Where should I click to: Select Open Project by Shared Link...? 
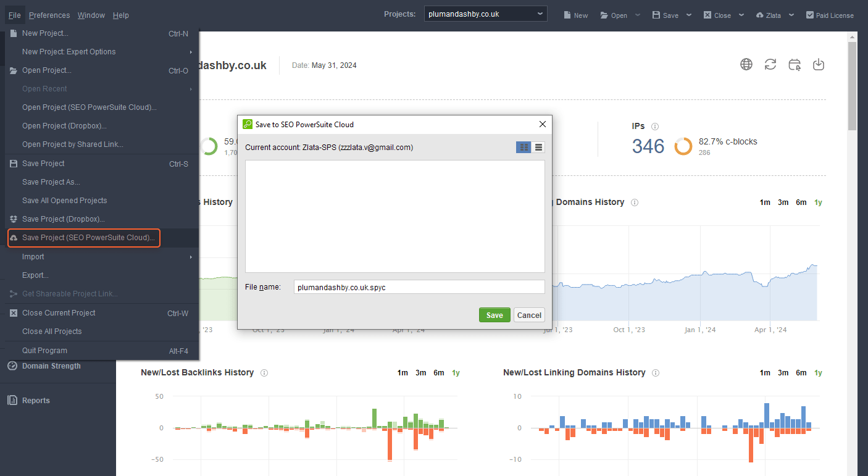point(102,144)
